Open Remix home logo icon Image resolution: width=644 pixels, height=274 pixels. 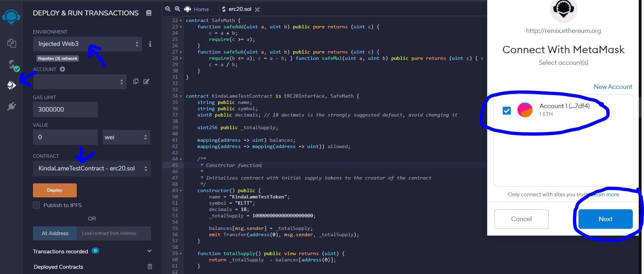[x=11, y=16]
